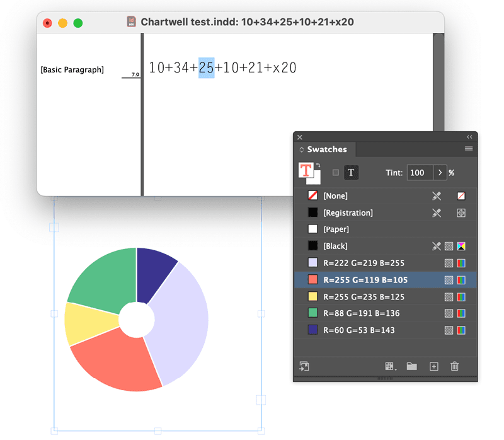
Task: Click process color icon on R=88 G=191 B=136 row
Action: click(x=449, y=313)
